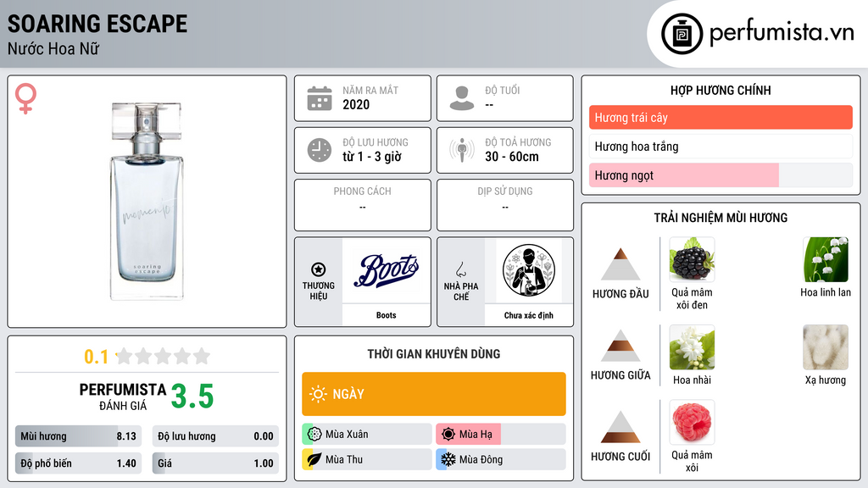Screen dimensions: 868x488
Task: Click the Nước Hoa Nữ subtitle
Action: click(53, 48)
